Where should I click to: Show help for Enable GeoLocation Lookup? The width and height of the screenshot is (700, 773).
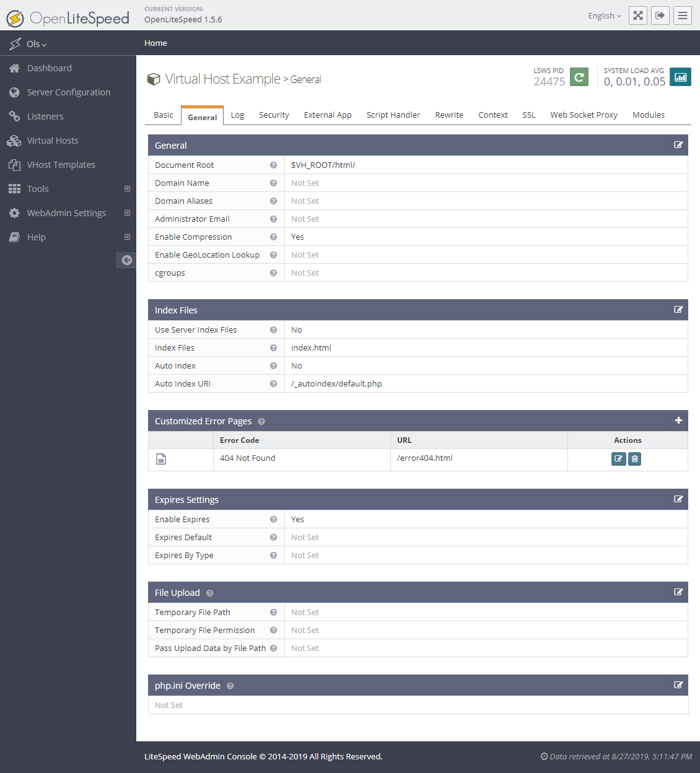coord(273,255)
